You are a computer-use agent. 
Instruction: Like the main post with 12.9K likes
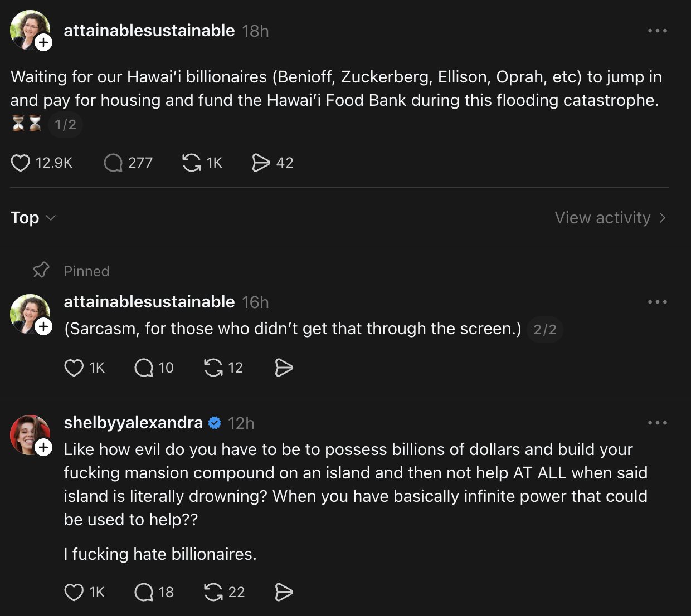(21, 163)
